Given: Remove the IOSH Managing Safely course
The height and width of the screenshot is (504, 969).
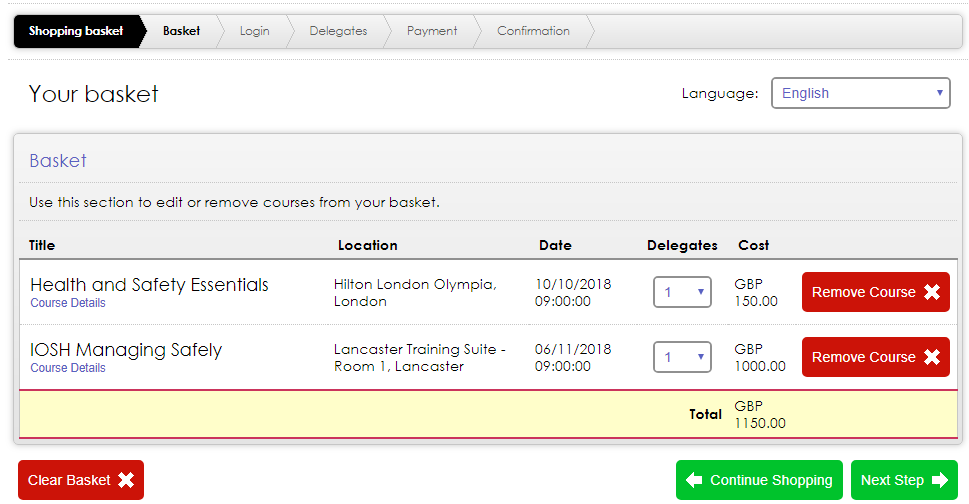Looking at the screenshot, I should click(876, 357).
